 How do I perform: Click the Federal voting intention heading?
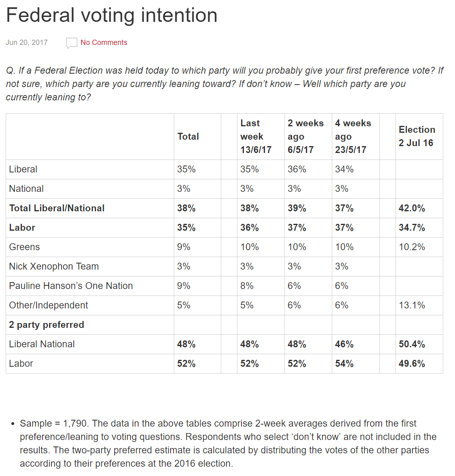[112, 15]
